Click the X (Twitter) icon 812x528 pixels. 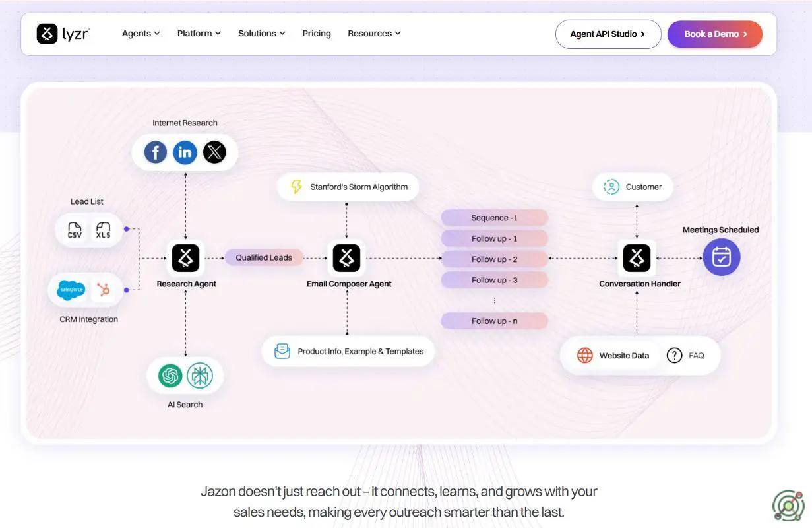tap(214, 153)
